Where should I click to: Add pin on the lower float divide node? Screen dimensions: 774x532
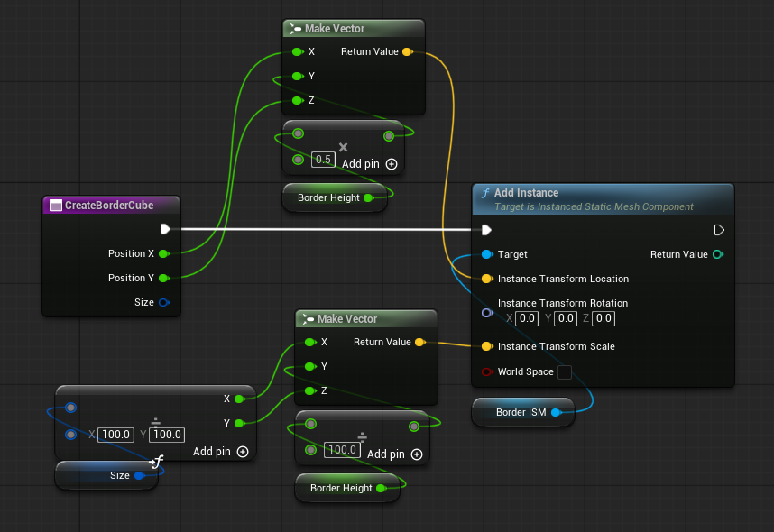click(416, 454)
